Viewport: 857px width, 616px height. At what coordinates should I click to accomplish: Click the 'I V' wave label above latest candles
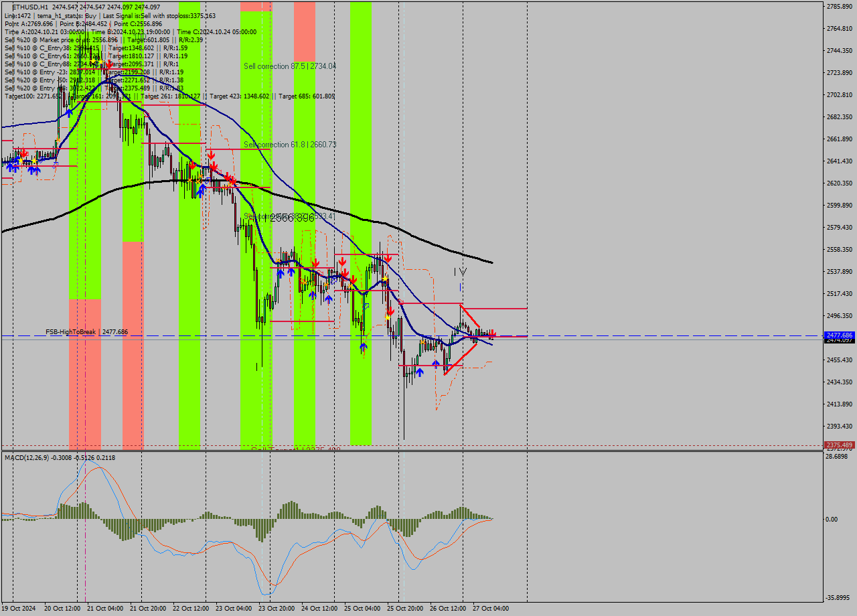click(x=461, y=271)
